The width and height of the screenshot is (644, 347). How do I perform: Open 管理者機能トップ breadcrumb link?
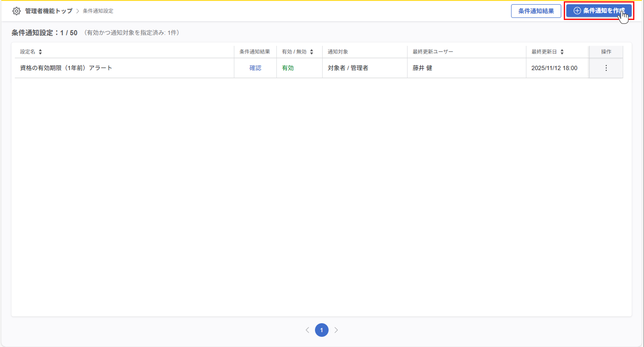49,11
